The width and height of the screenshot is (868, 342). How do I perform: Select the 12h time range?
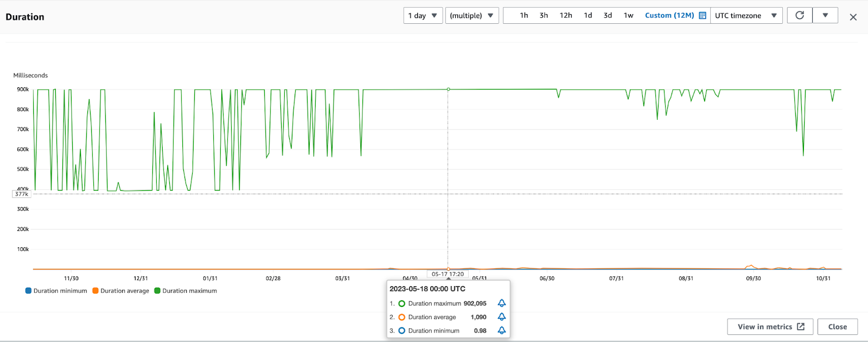(566, 15)
